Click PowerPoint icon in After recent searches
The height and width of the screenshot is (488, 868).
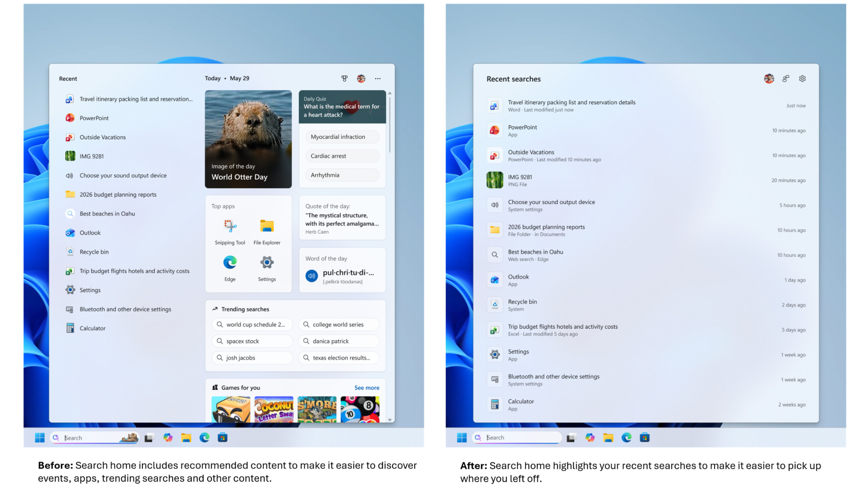click(495, 130)
